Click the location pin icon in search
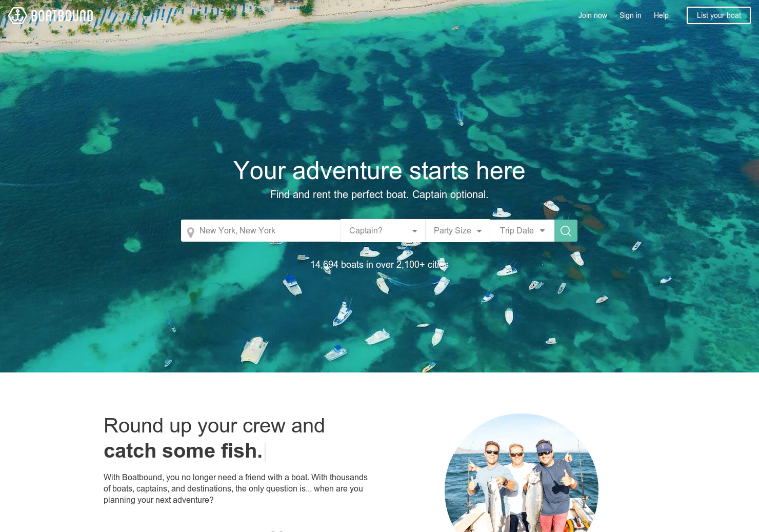759x532 pixels. pyautogui.click(x=190, y=232)
